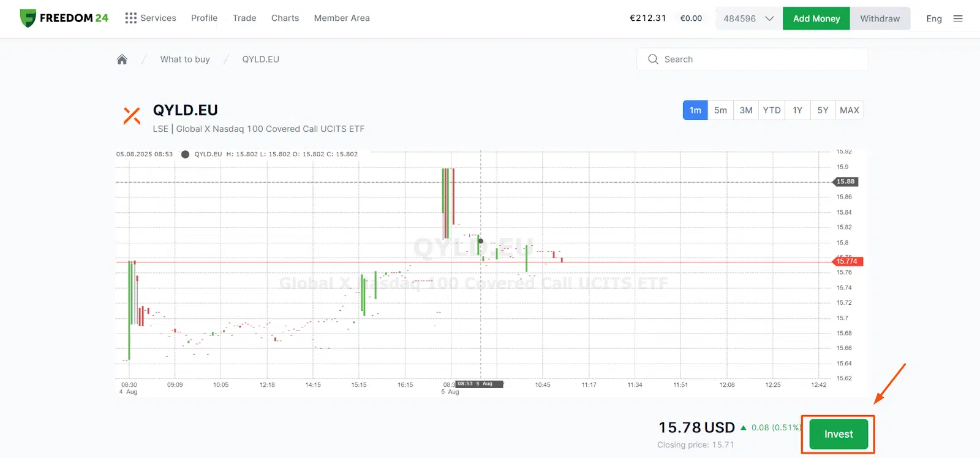The width and height of the screenshot is (980, 458).
Task: Open the Trade menu
Action: click(244, 18)
